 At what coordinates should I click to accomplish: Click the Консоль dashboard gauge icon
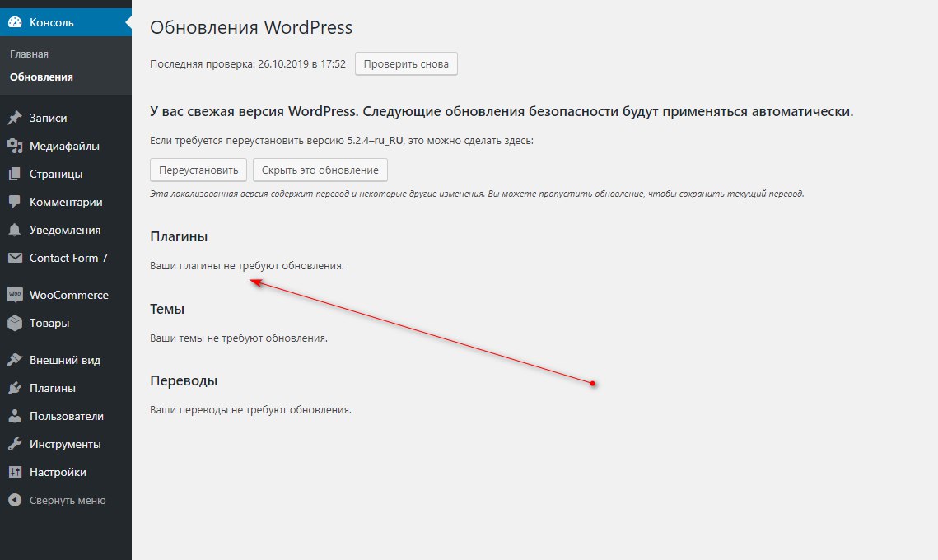point(15,22)
